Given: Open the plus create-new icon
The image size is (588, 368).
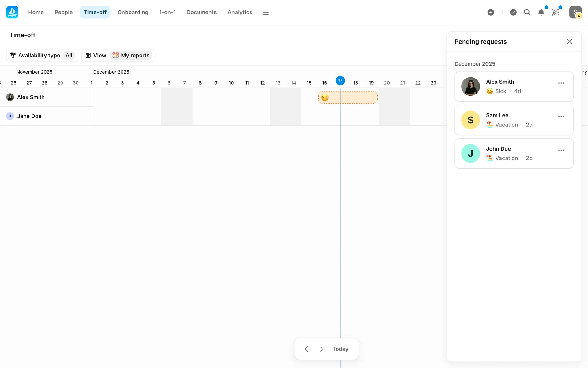Looking at the screenshot, I should [491, 12].
